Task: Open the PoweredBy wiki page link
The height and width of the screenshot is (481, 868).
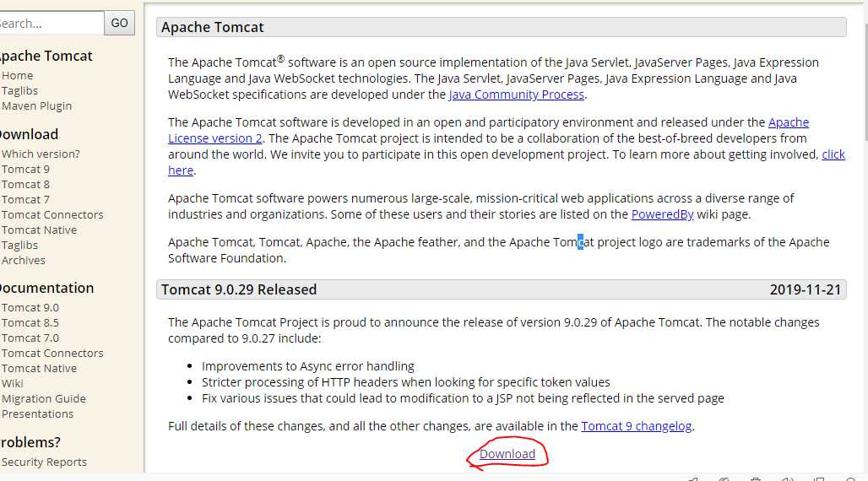Action: point(662,214)
